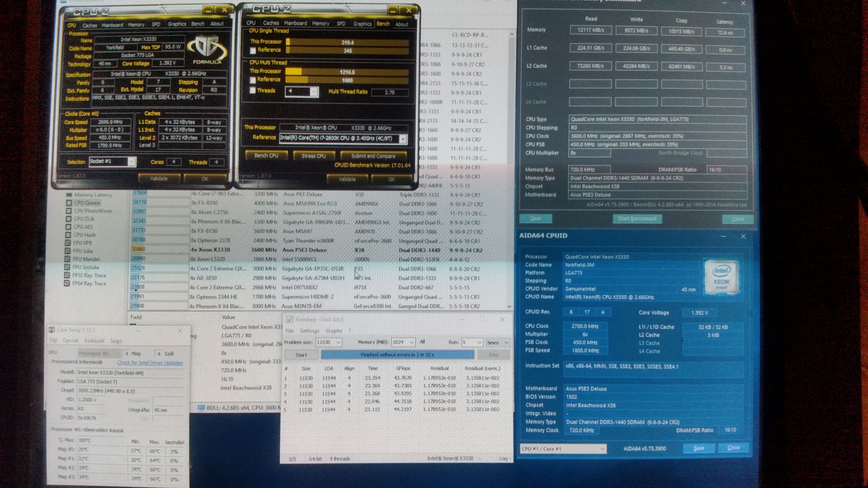Click Save in the AIDA64 CPUID window
Viewport: 868px width, 488px height.
click(699, 448)
